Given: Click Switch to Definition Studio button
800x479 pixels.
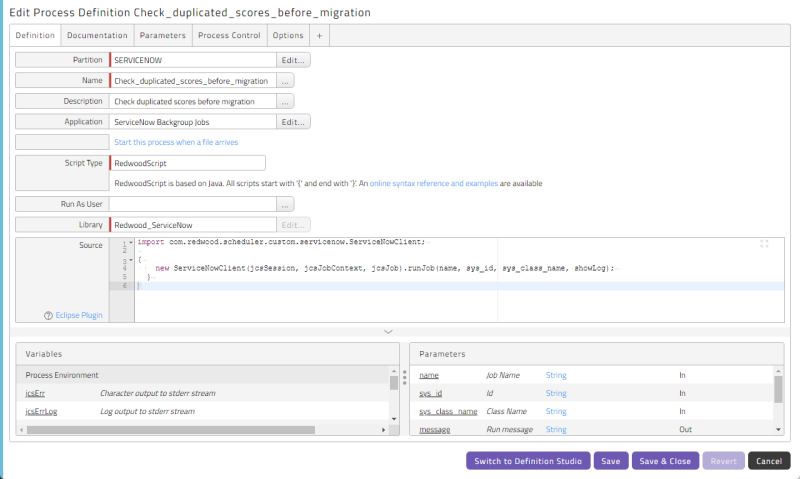Looking at the screenshot, I should pos(528,461).
